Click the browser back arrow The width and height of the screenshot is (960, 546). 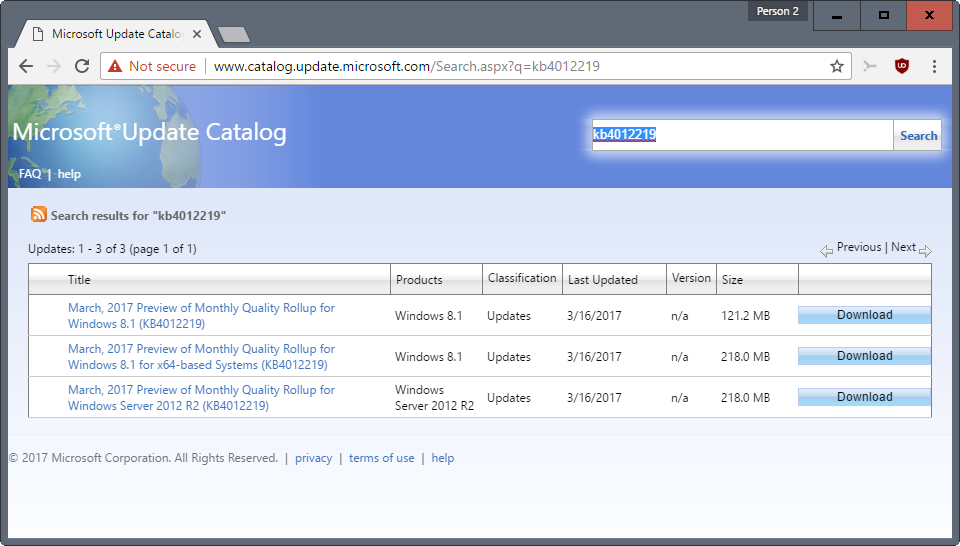point(26,66)
